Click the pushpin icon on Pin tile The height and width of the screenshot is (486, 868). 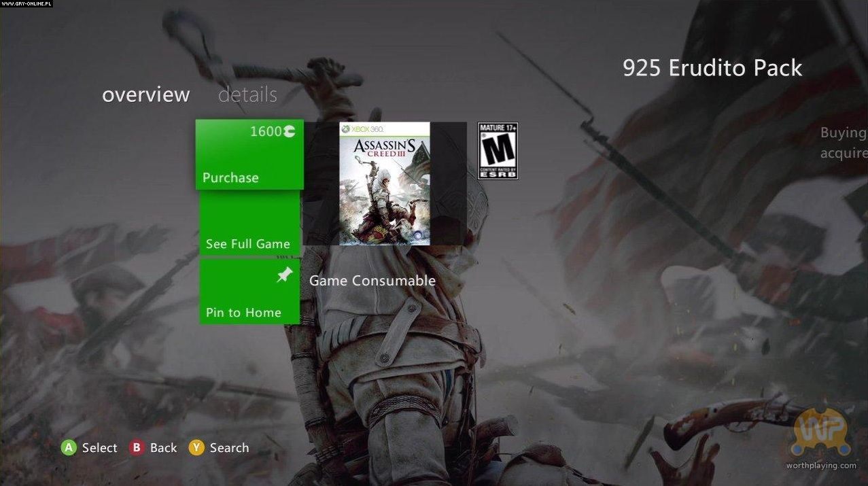[284, 275]
